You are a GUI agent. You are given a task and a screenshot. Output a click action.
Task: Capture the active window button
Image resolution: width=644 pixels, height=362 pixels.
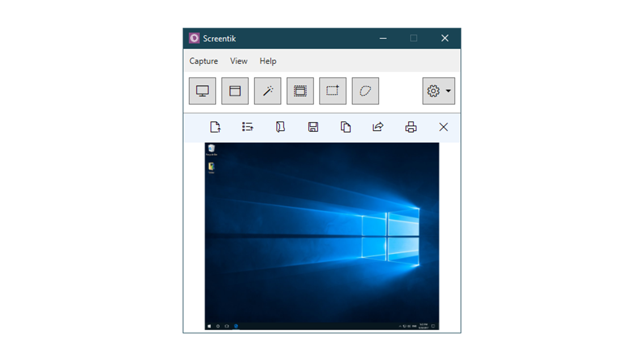tap(235, 91)
